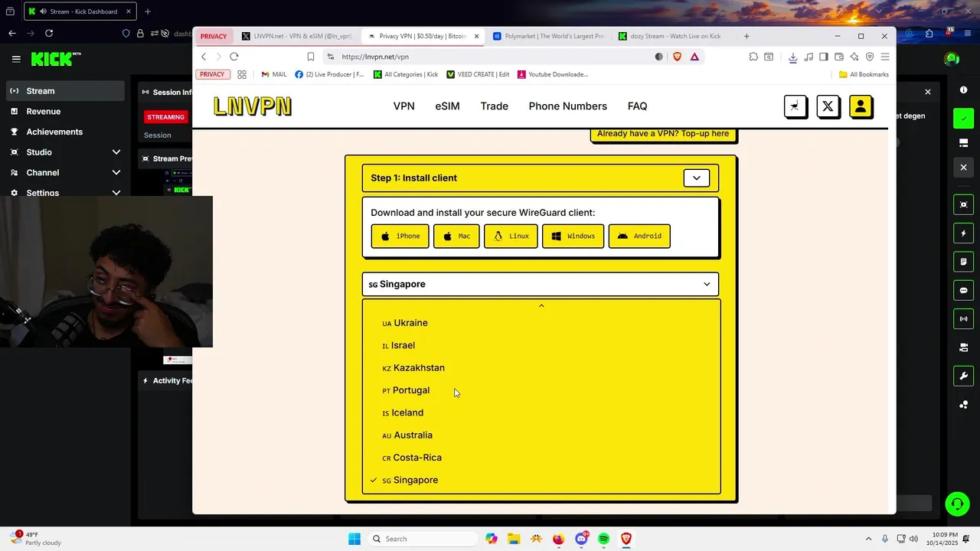Select Costa-Rica from the country list
Viewport: 980px width, 551px height.
(x=412, y=458)
